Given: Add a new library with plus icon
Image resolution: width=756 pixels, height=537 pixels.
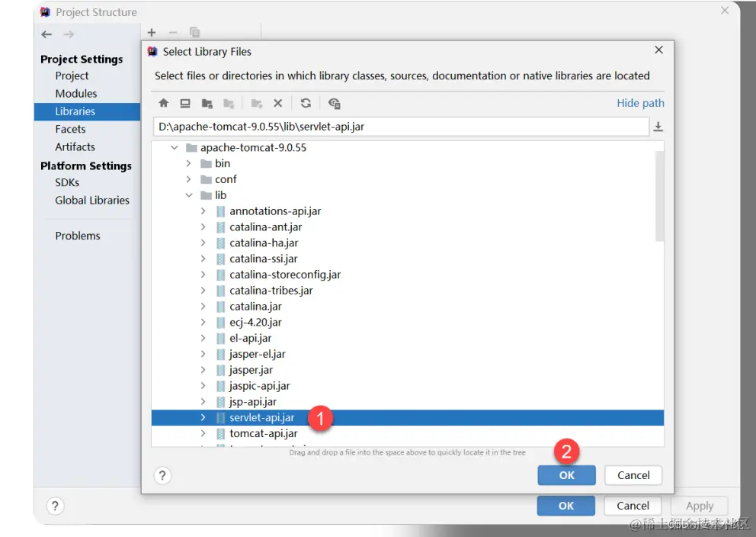Looking at the screenshot, I should [152, 32].
